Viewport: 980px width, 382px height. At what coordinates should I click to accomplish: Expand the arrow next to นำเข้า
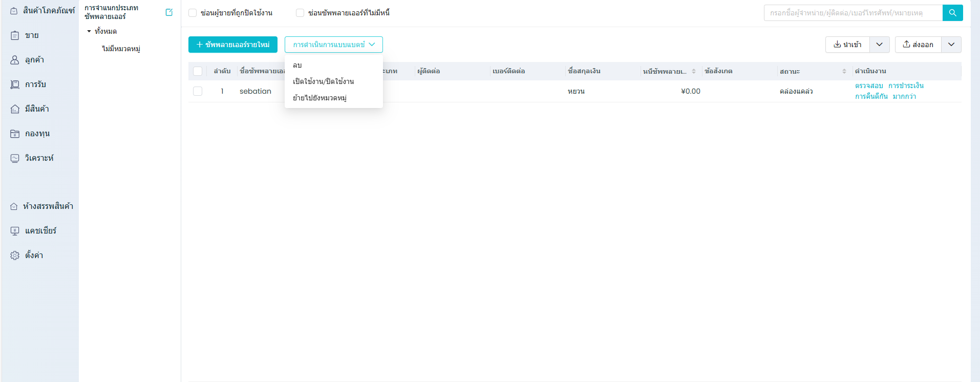[879, 45]
